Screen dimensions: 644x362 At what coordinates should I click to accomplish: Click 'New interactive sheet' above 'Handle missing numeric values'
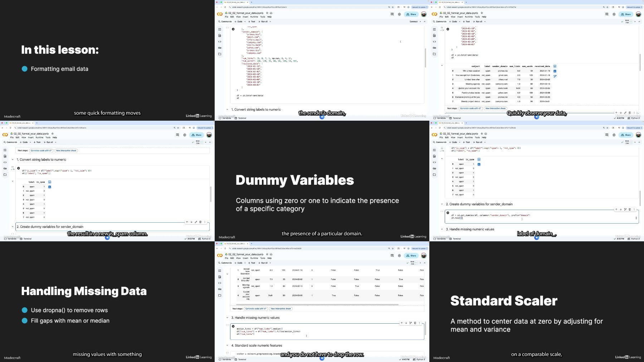tap(281, 309)
